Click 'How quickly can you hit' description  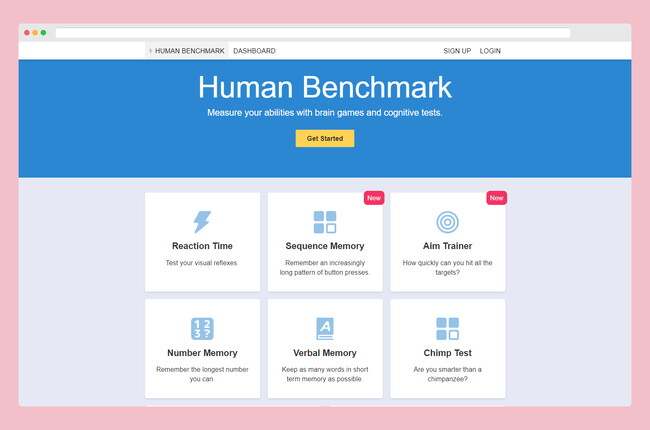pyautogui.click(x=447, y=267)
